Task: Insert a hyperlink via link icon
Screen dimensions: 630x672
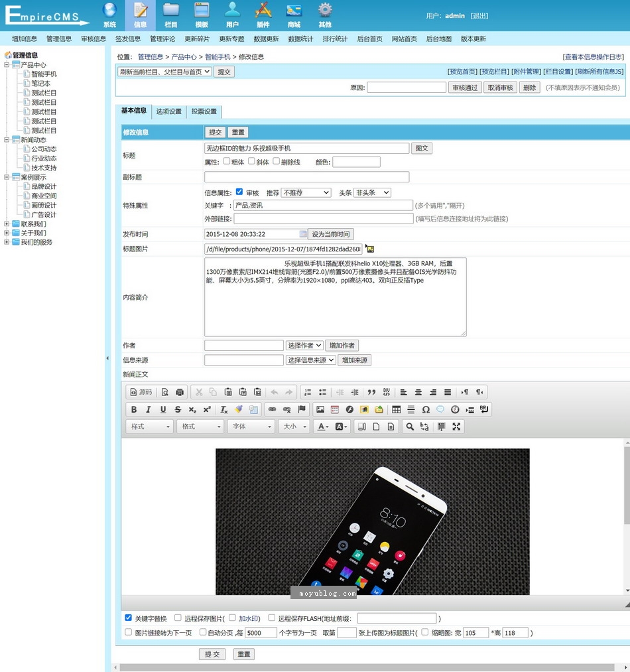Action: (x=272, y=410)
